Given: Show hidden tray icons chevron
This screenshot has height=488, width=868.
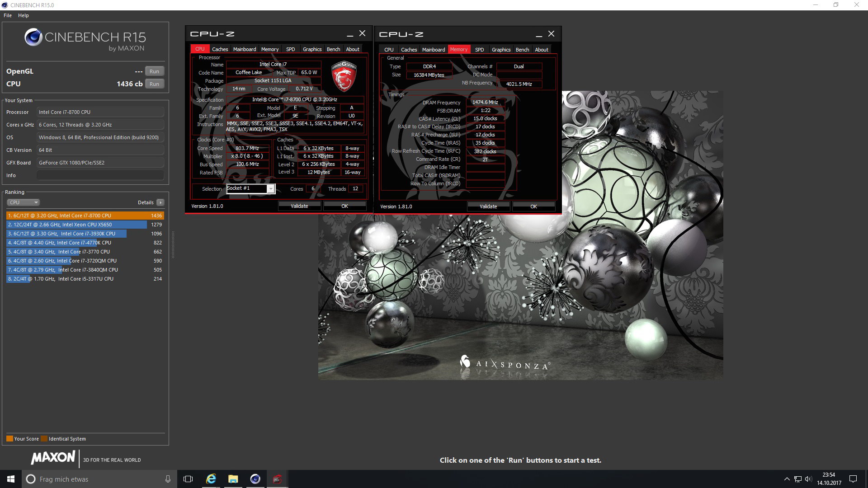Looking at the screenshot, I should (x=787, y=479).
